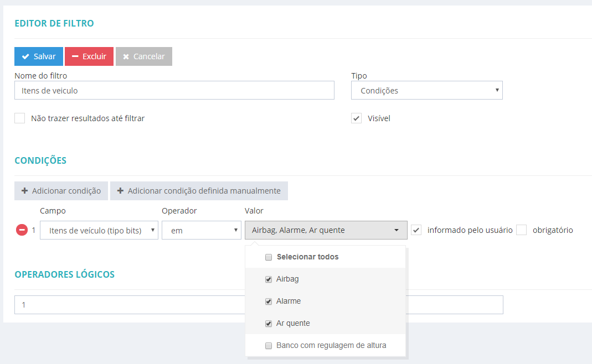This screenshot has width=592, height=364.
Task: Check the obrigatório checkbox
Action: click(x=521, y=230)
